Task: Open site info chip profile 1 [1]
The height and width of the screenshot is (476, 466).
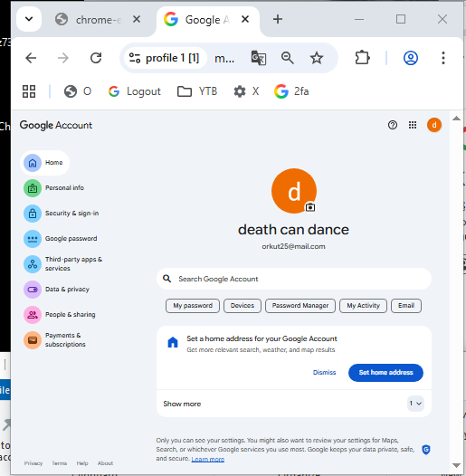Action: tap(165, 58)
